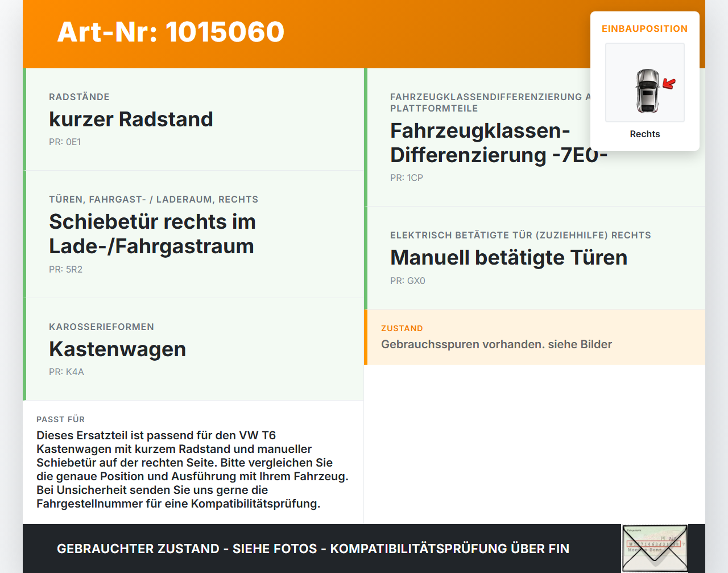Click the KAROSSERIEFORMEN label
The height and width of the screenshot is (573, 728).
[x=101, y=327]
